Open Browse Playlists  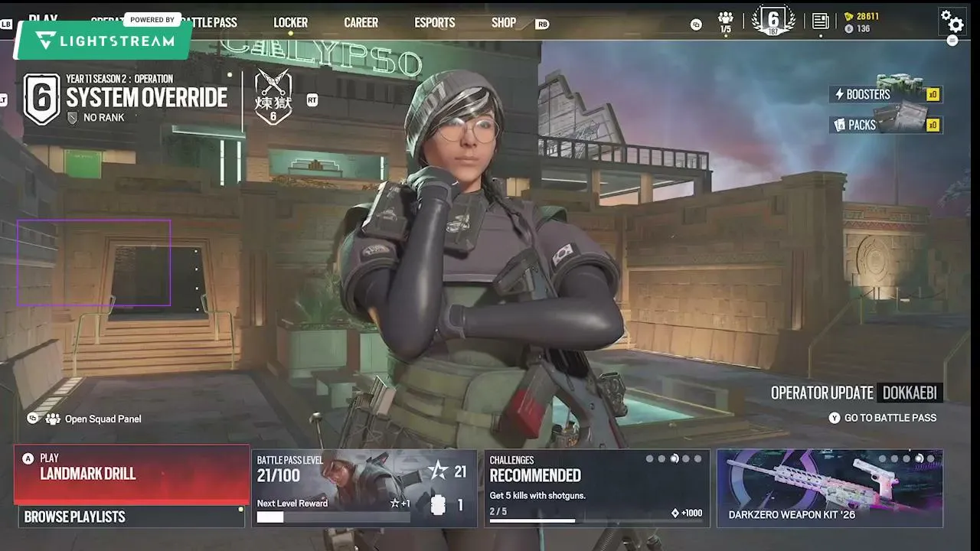coord(132,517)
